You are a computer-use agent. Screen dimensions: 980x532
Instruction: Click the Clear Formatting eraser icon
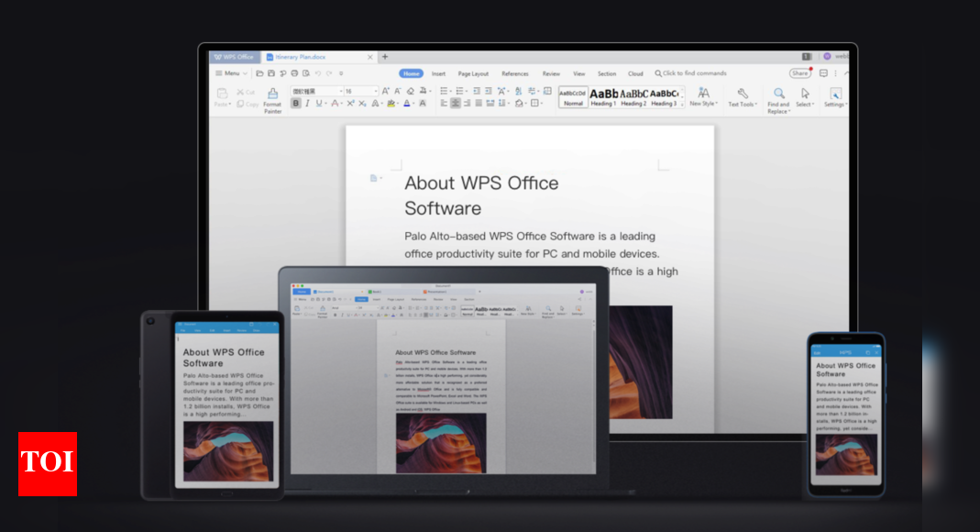click(410, 91)
